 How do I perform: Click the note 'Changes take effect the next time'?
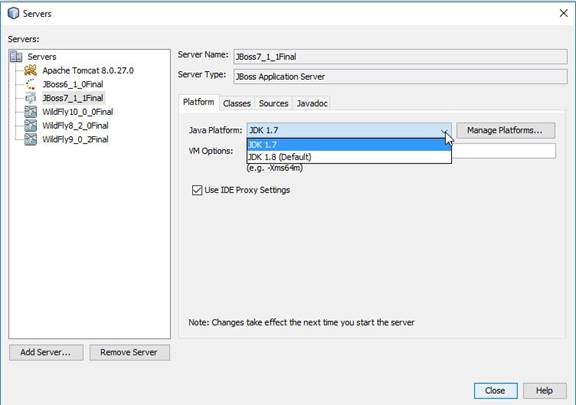point(301,323)
